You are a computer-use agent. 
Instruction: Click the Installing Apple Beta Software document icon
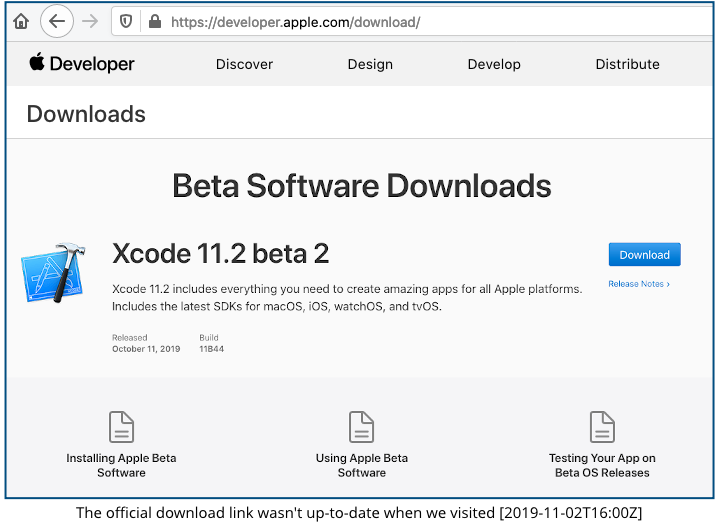coord(121,427)
